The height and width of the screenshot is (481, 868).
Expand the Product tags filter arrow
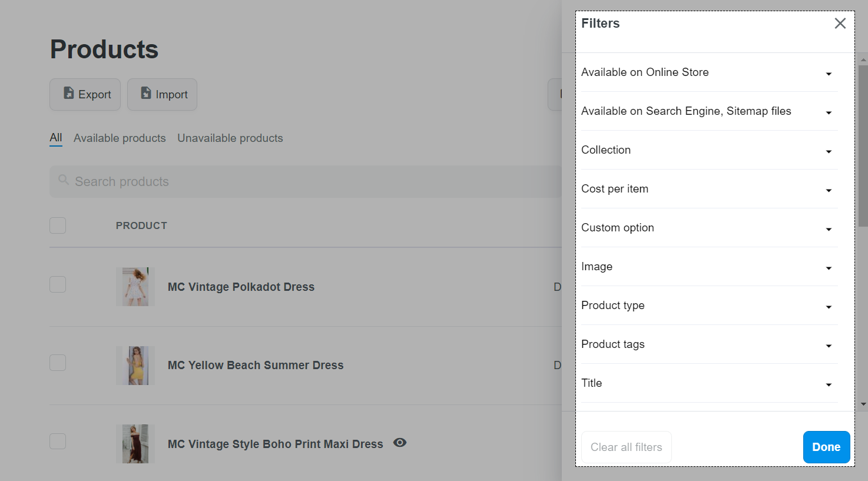[829, 346]
